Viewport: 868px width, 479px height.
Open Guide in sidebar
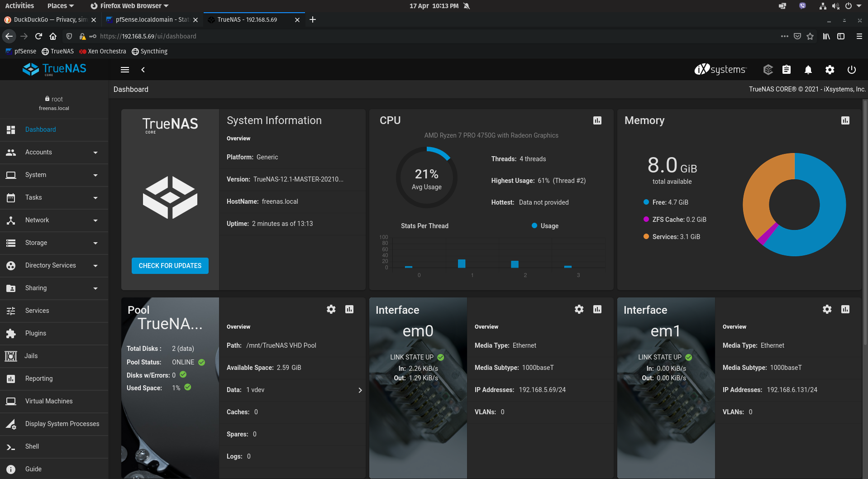tap(54, 469)
